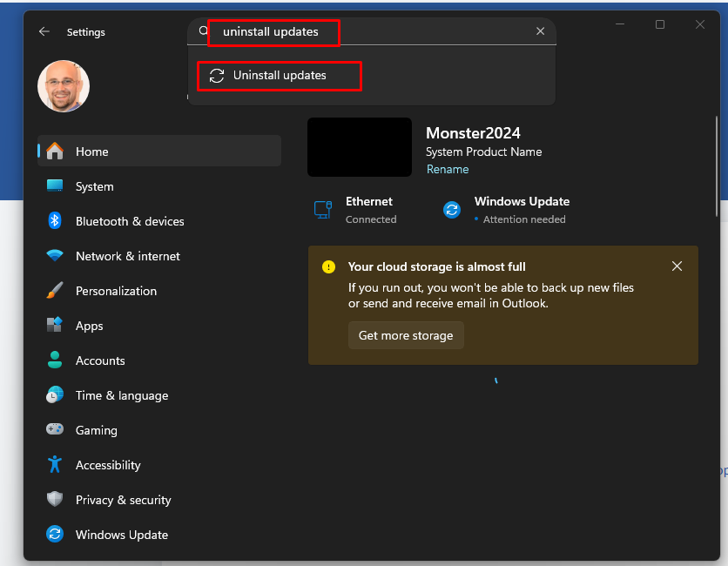
Task: Go to Gaming settings
Action: (159, 430)
